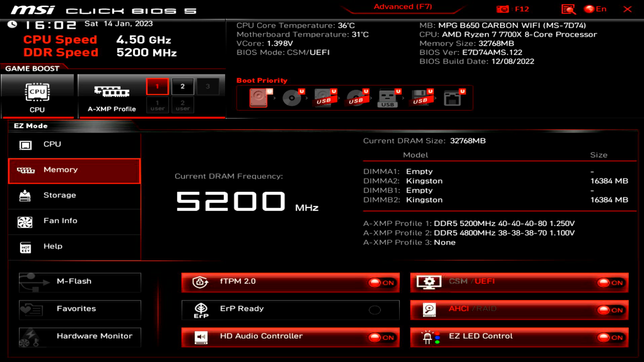Switch to Advanced (F7) mode
644x362 pixels.
403,7
